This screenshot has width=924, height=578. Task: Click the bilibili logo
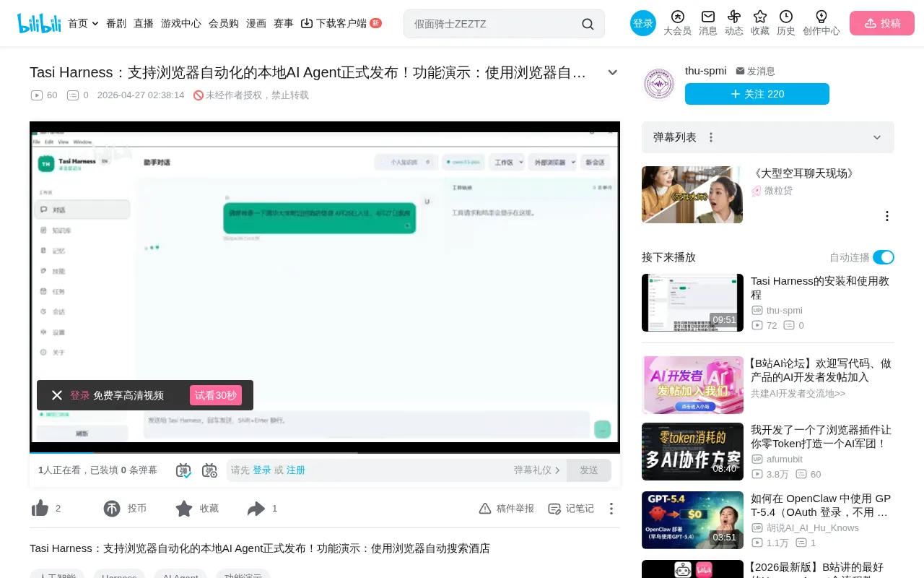(x=39, y=23)
